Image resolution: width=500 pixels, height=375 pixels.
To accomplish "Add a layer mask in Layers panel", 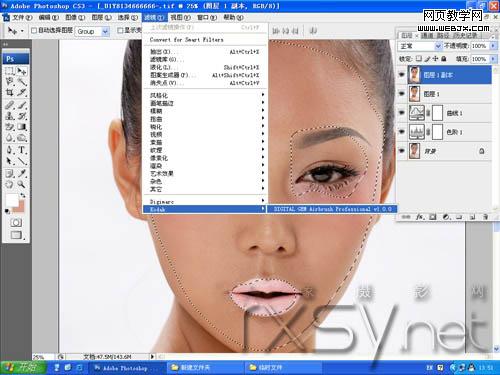I will click(433, 217).
